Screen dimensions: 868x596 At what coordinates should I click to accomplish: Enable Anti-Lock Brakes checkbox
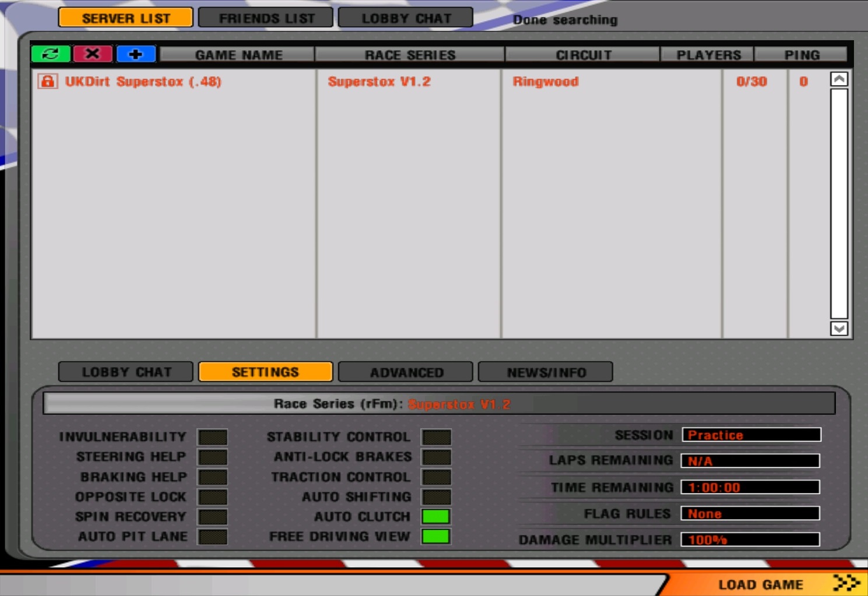click(436, 457)
